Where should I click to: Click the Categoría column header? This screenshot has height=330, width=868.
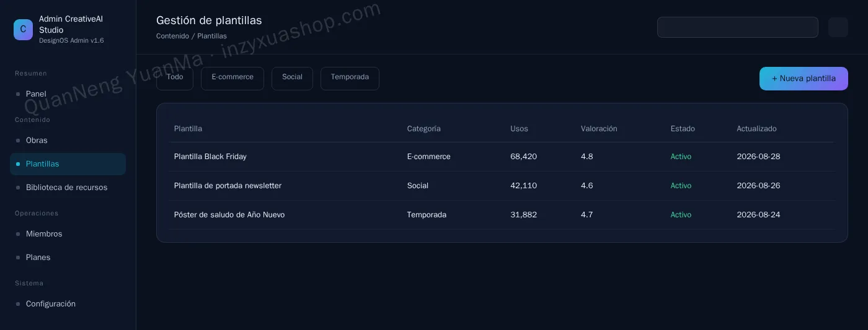tap(424, 129)
